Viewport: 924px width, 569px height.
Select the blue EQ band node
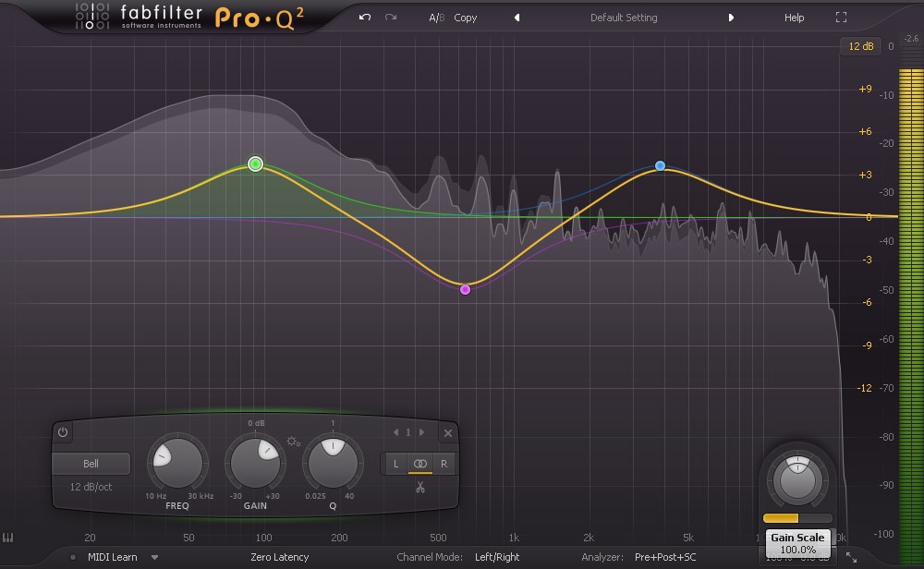click(660, 166)
